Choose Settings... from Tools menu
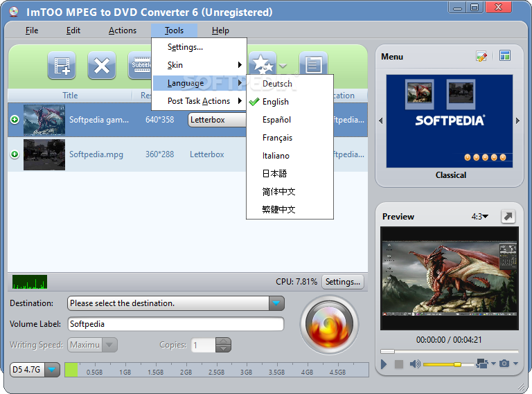The width and height of the screenshot is (532, 394). pos(199,47)
